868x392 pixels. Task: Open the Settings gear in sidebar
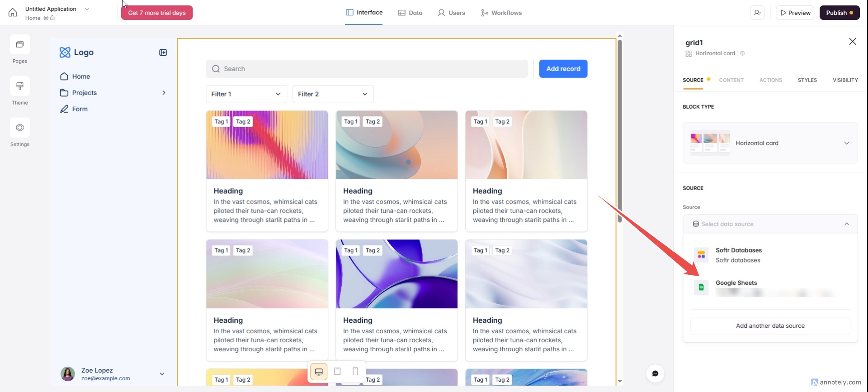20,128
